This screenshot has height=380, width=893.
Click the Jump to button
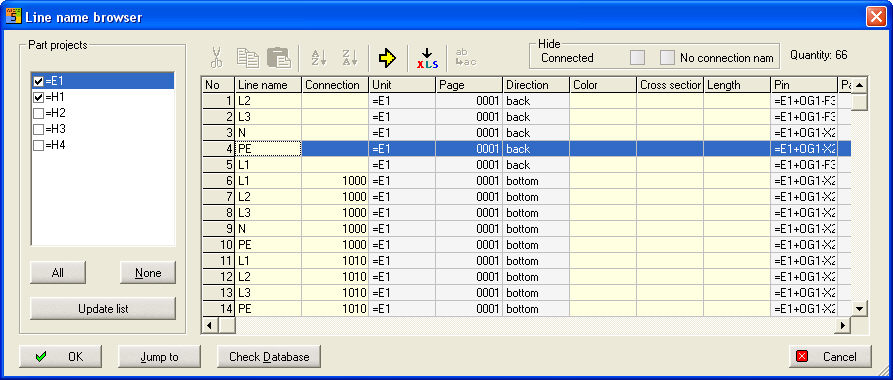coord(159,357)
